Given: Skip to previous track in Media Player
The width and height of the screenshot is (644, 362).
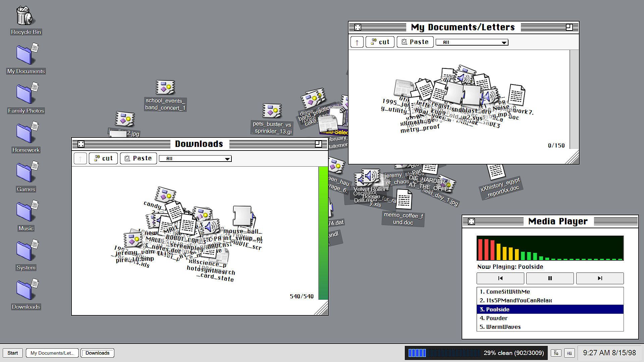Looking at the screenshot, I should [x=500, y=278].
